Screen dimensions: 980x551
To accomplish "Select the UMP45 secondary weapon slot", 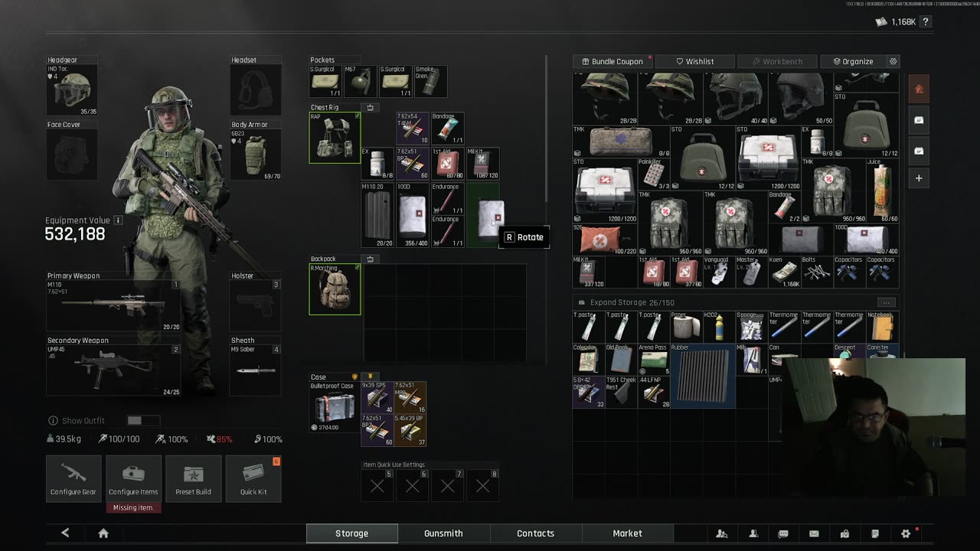I will coord(113,370).
